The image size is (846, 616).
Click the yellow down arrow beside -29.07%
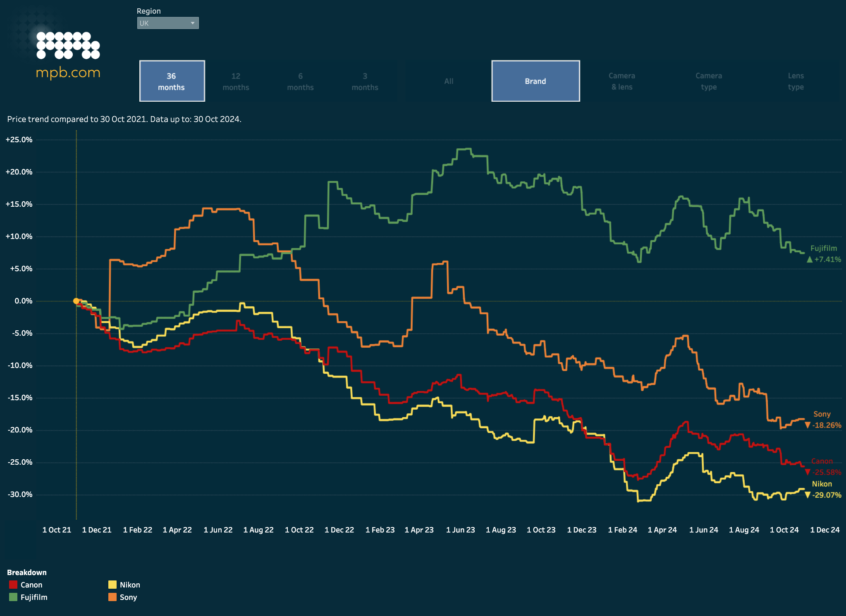tap(808, 495)
